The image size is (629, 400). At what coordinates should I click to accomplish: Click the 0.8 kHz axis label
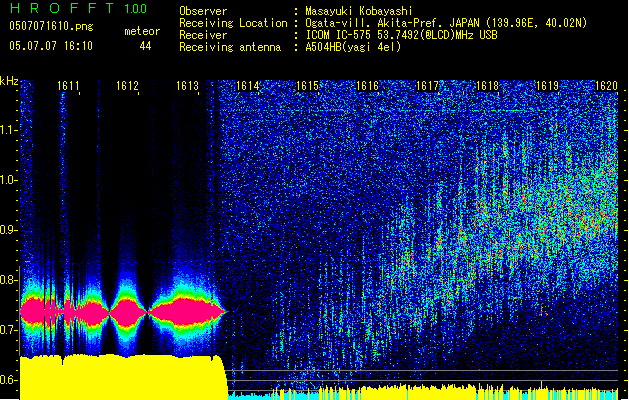tap(8, 280)
